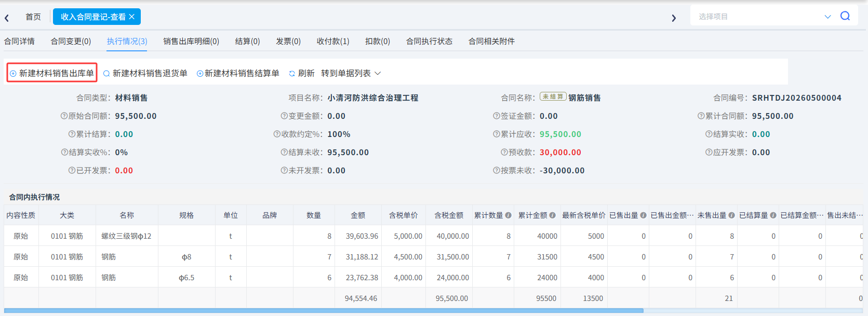The height and width of the screenshot is (316, 868).
Task: Click the help icon beside 累计应收
Action: (497, 134)
